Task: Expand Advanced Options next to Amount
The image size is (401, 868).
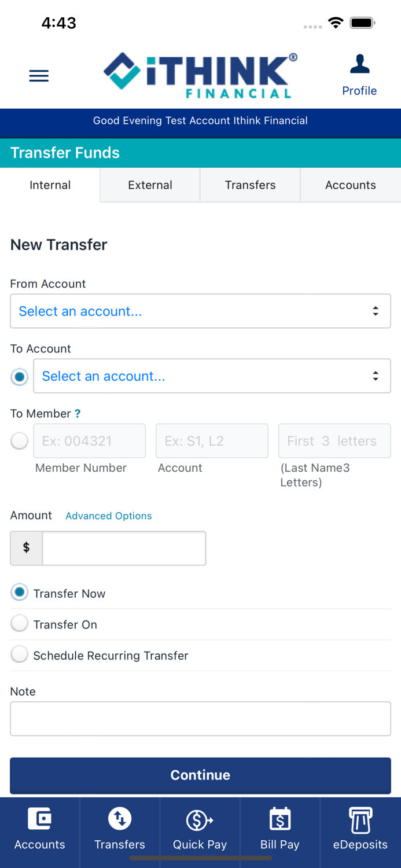Action: click(x=108, y=516)
